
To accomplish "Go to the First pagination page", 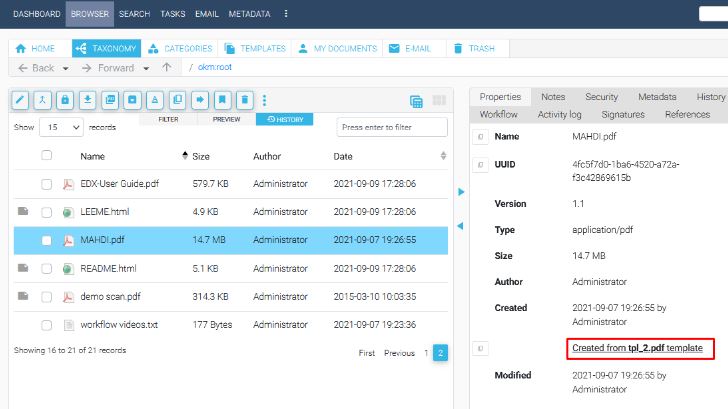I will pyautogui.click(x=366, y=353).
